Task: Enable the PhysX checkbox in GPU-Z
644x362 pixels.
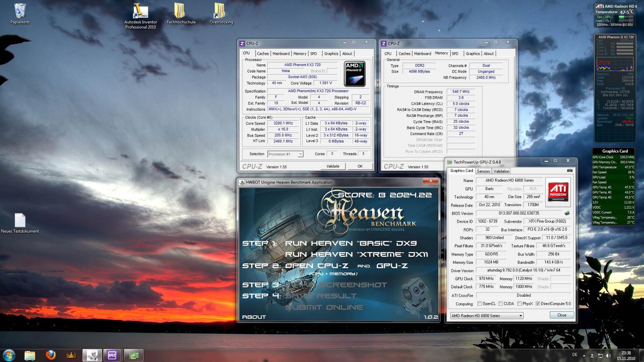Action: (519, 304)
